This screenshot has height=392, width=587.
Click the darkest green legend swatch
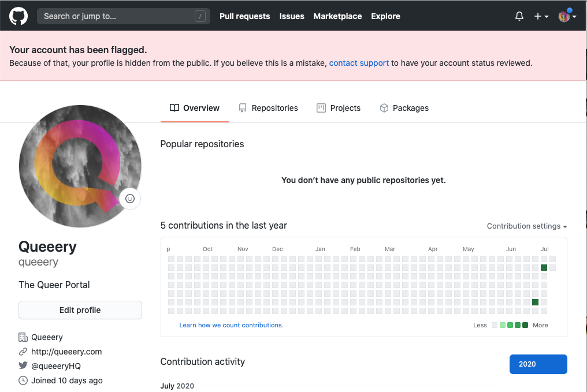pyautogui.click(x=525, y=325)
